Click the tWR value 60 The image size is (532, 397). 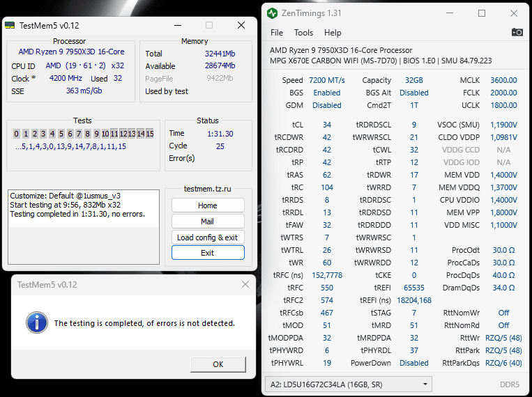(327, 263)
